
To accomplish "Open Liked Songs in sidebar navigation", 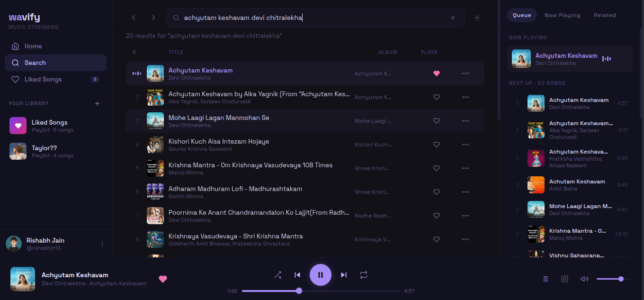I will (x=56, y=79).
